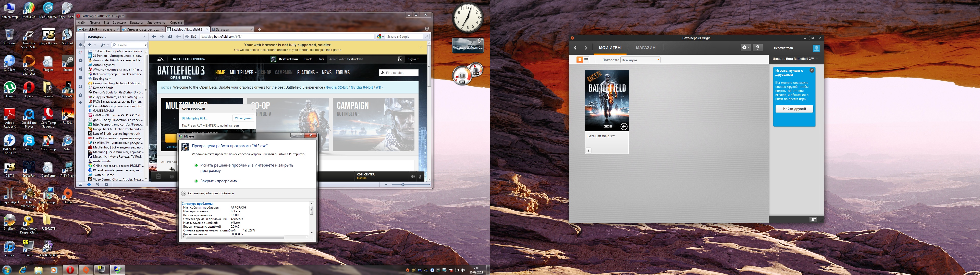Image resolution: width=980 pixels, height=275 pixels.
Task: Open Opera sidebar History clock icon
Action: (x=80, y=95)
